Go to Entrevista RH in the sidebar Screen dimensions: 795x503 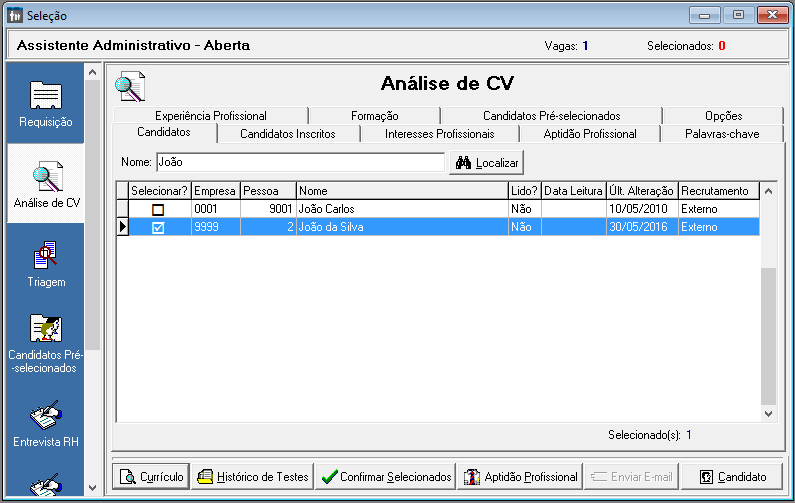46,423
